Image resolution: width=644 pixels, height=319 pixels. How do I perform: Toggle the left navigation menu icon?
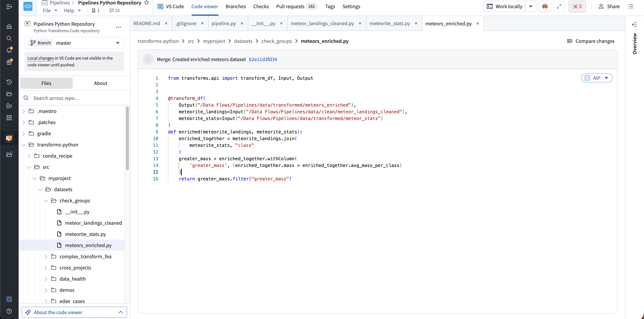point(9,7)
